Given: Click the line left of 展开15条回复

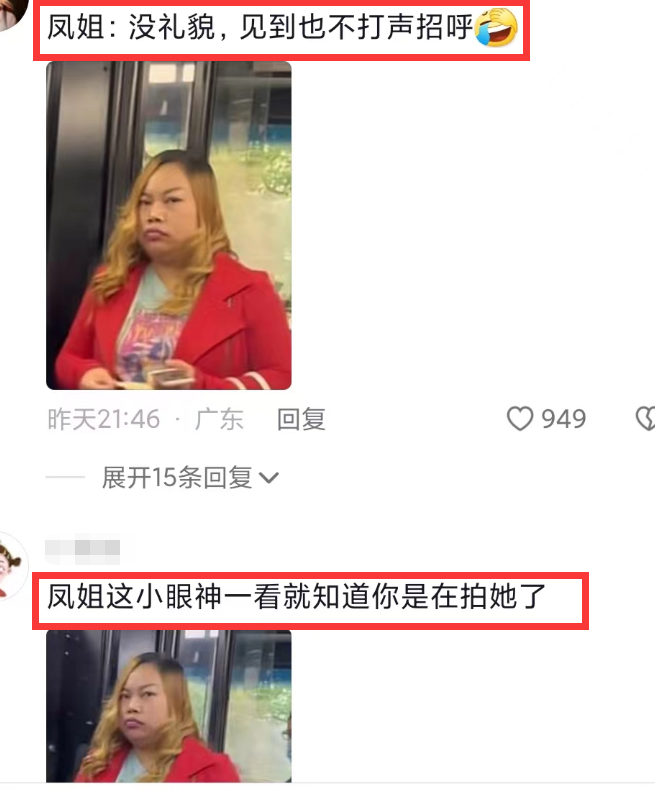Looking at the screenshot, I should pyautogui.click(x=65, y=477).
